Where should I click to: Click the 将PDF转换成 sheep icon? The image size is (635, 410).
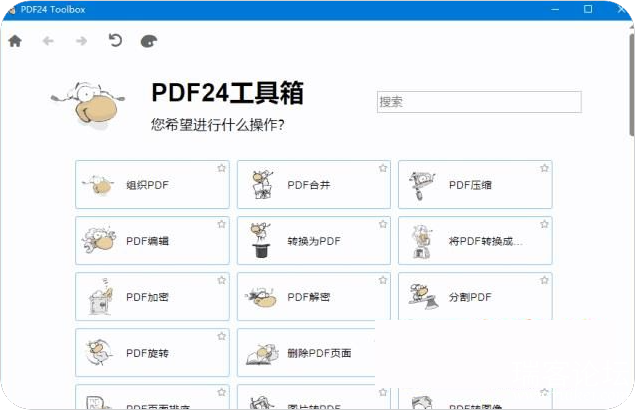(422, 241)
